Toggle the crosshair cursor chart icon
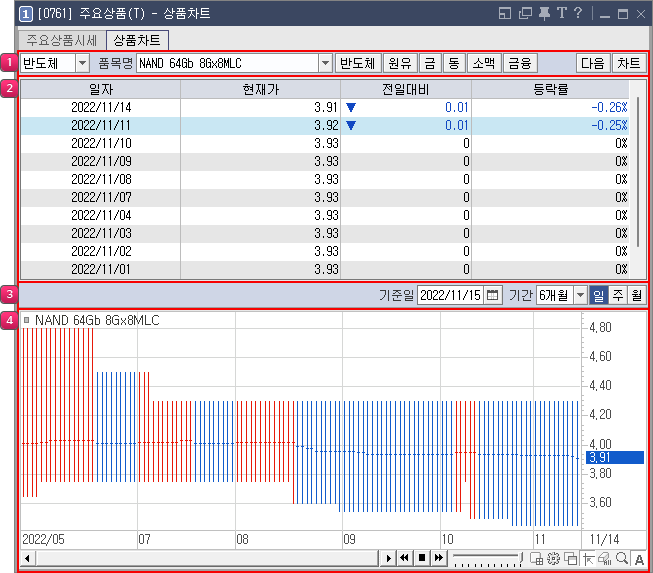Screen dimensions: 653x573 tap(588, 558)
